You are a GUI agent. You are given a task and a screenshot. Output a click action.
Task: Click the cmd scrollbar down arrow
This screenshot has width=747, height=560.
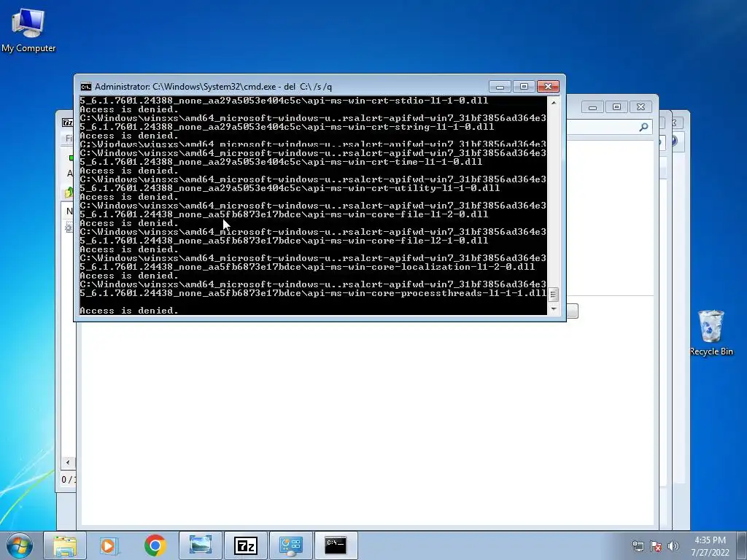[553, 309]
